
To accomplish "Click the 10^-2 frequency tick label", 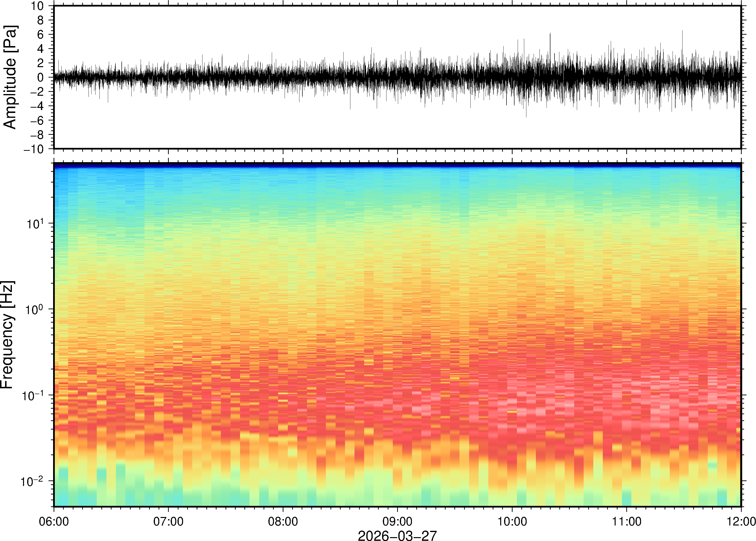I will (32, 482).
